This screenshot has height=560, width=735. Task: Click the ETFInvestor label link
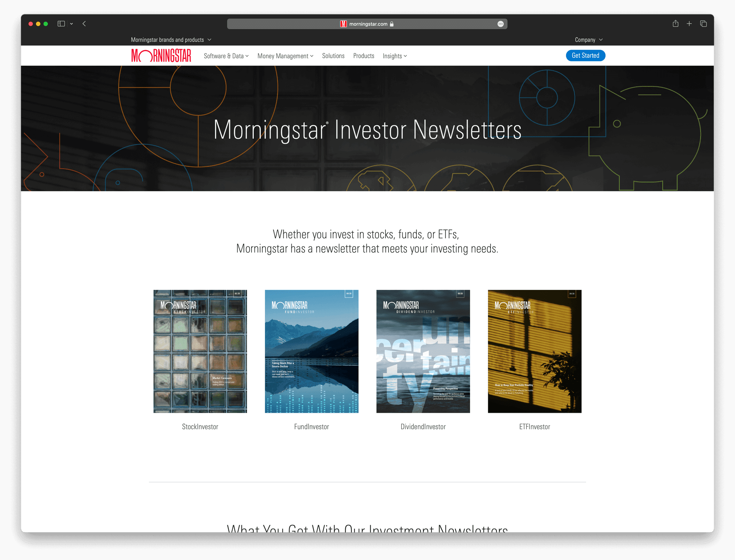click(534, 427)
